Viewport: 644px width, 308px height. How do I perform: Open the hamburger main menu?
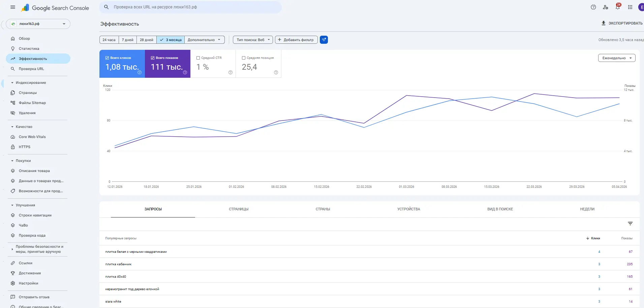pyautogui.click(x=13, y=7)
